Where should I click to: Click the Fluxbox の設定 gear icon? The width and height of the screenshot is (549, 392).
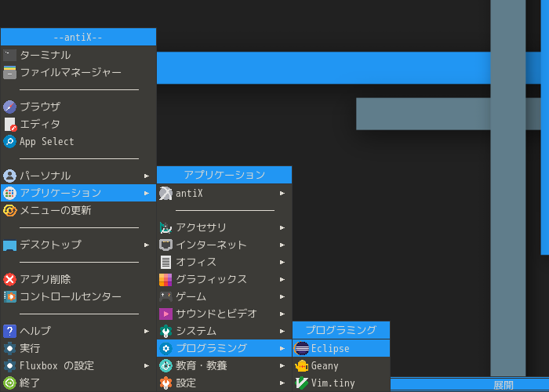click(x=9, y=365)
